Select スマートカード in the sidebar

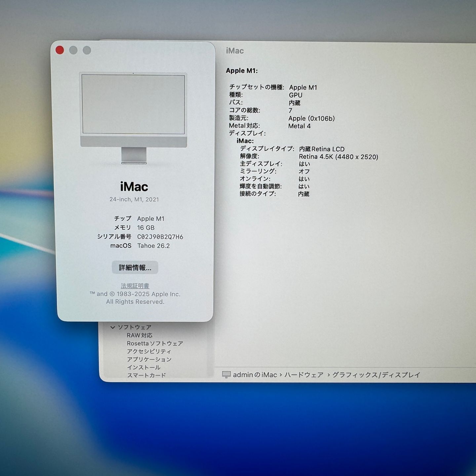click(x=146, y=375)
